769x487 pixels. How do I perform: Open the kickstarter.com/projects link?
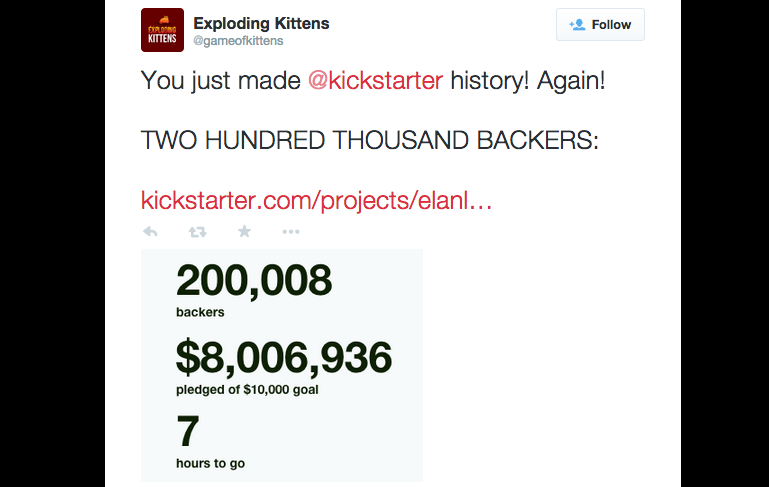tap(316, 201)
